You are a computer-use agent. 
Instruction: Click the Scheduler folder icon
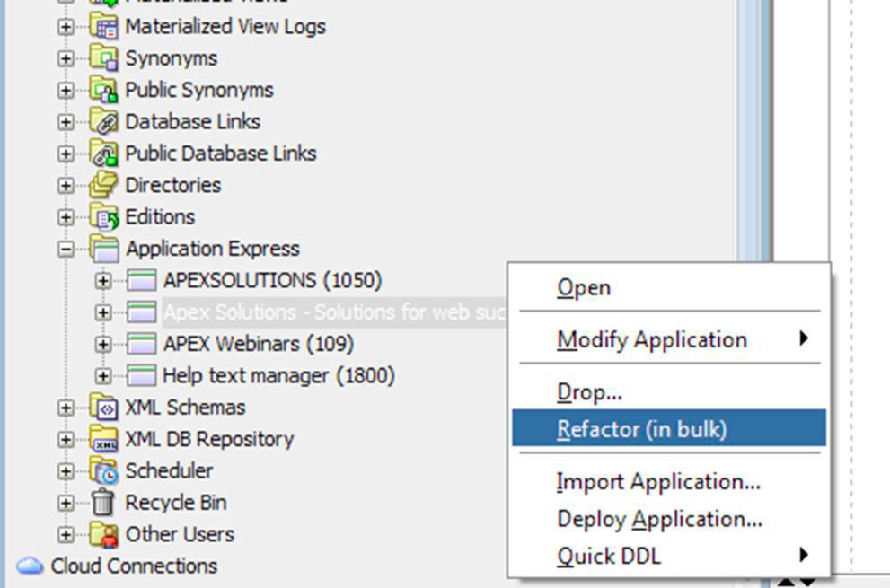tap(104, 470)
